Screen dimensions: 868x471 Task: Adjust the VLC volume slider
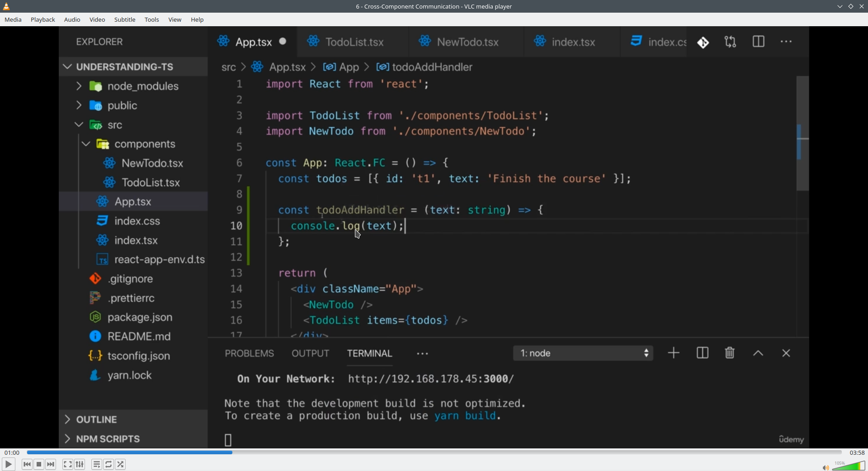[849, 466]
